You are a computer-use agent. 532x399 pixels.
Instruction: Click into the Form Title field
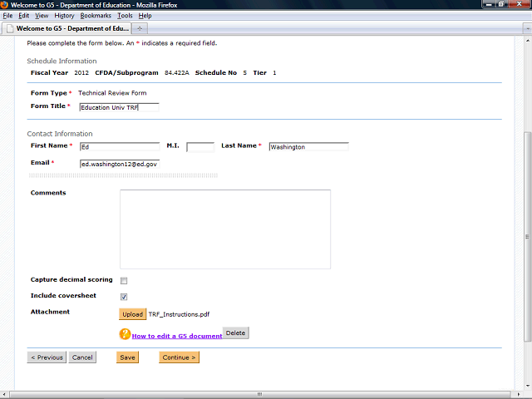[119, 107]
